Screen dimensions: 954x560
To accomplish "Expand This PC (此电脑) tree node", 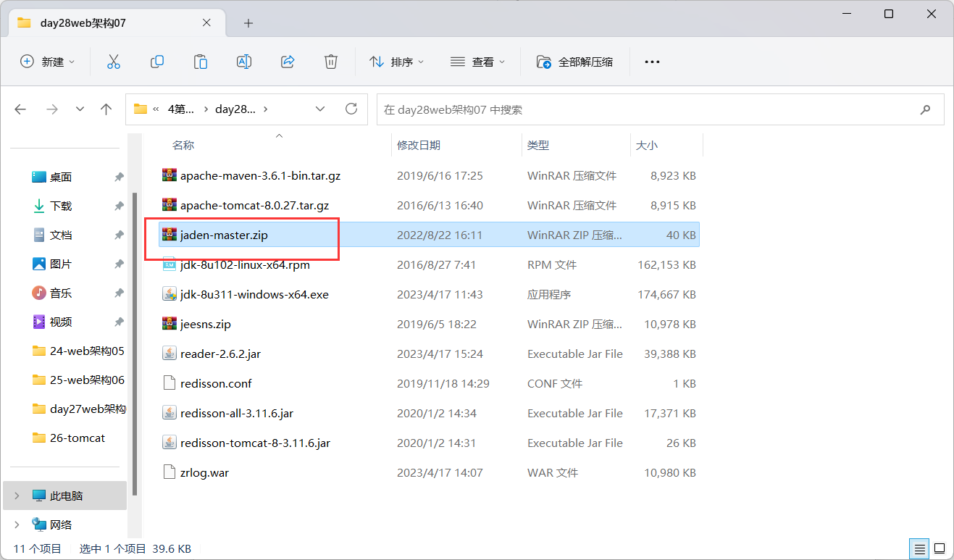I will pos(17,496).
